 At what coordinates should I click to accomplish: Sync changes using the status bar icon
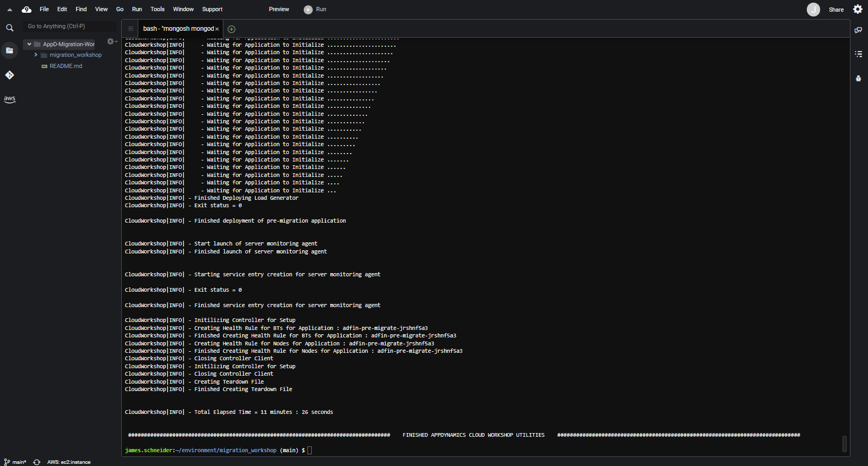37,462
